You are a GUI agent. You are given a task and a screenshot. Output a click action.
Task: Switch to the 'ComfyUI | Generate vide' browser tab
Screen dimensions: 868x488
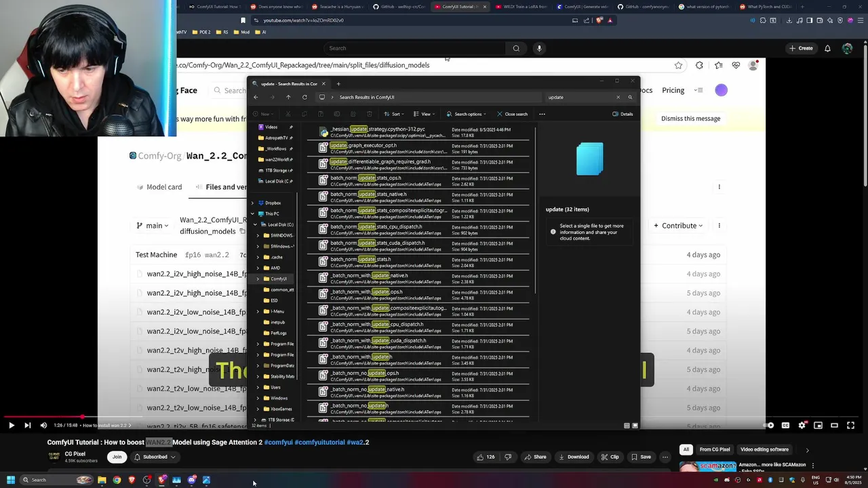pos(582,7)
